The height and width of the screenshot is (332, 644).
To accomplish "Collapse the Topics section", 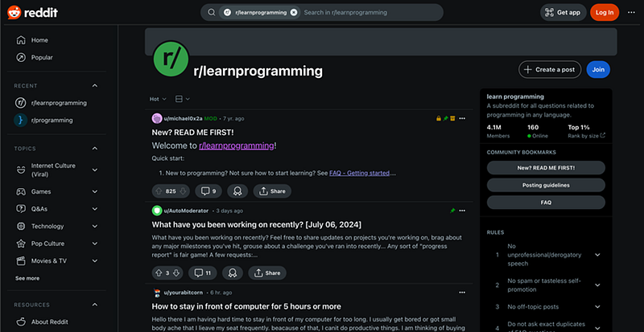I will tap(95, 149).
